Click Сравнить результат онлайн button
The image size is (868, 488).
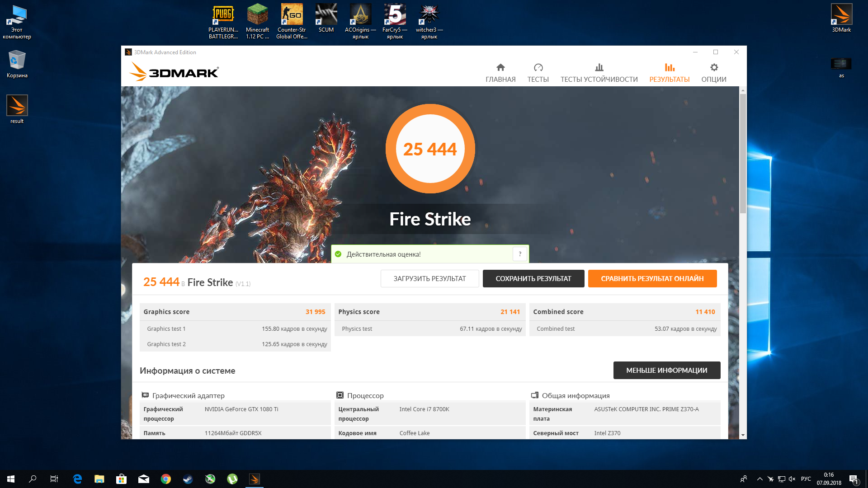pyautogui.click(x=652, y=279)
